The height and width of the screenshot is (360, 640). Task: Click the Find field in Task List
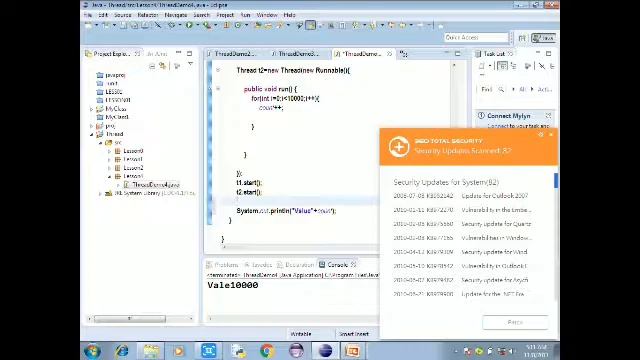pos(487,89)
